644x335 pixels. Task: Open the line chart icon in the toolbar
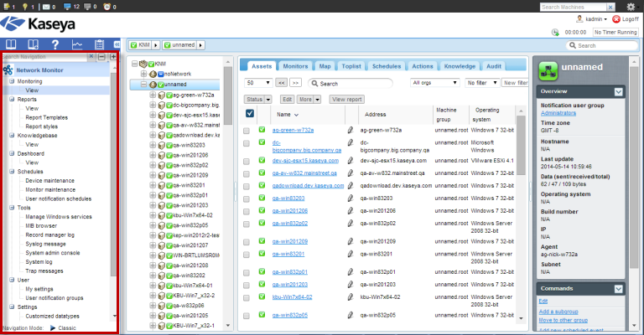click(x=77, y=45)
